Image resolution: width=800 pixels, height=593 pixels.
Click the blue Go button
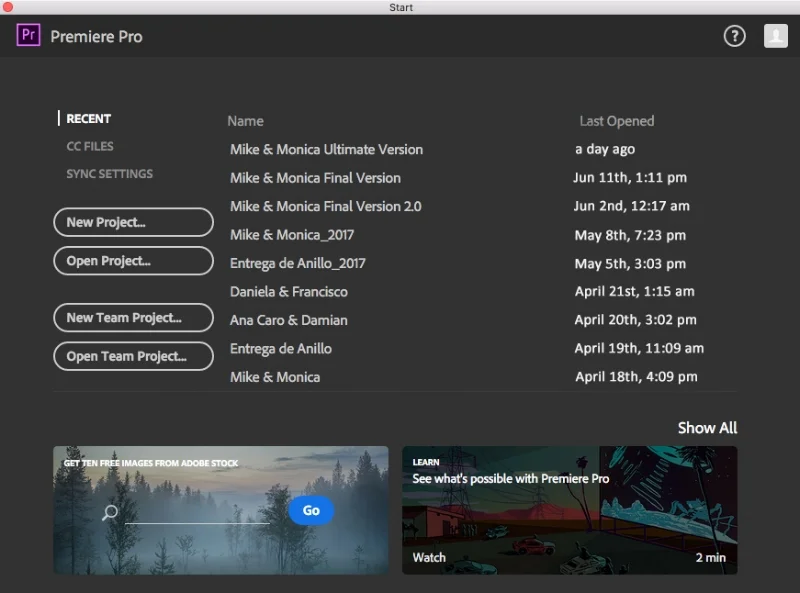coord(311,510)
